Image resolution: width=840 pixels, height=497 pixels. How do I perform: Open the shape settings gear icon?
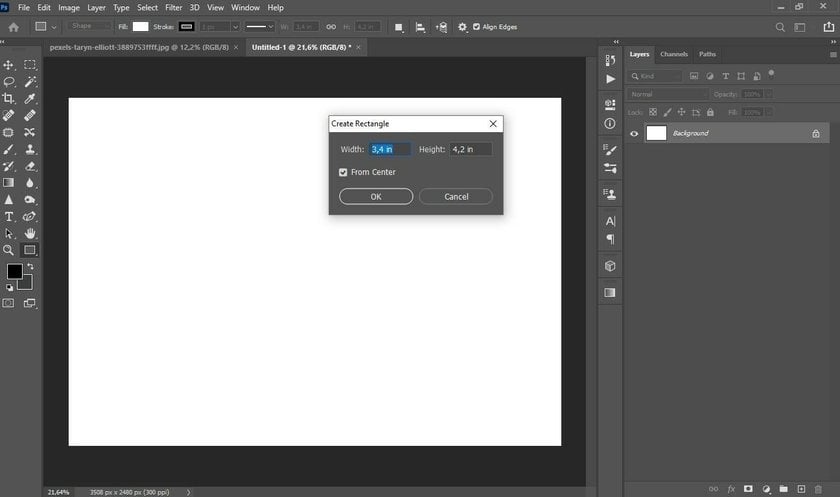coord(462,27)
